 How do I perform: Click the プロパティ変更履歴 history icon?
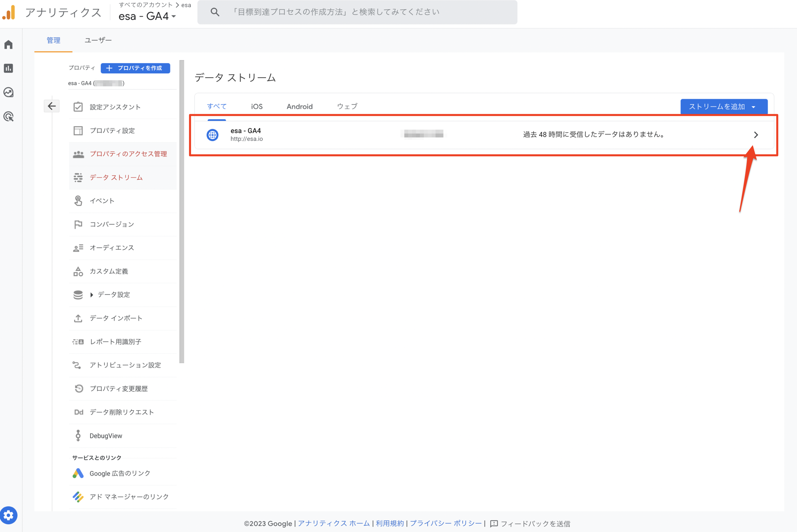pos(79,388)
